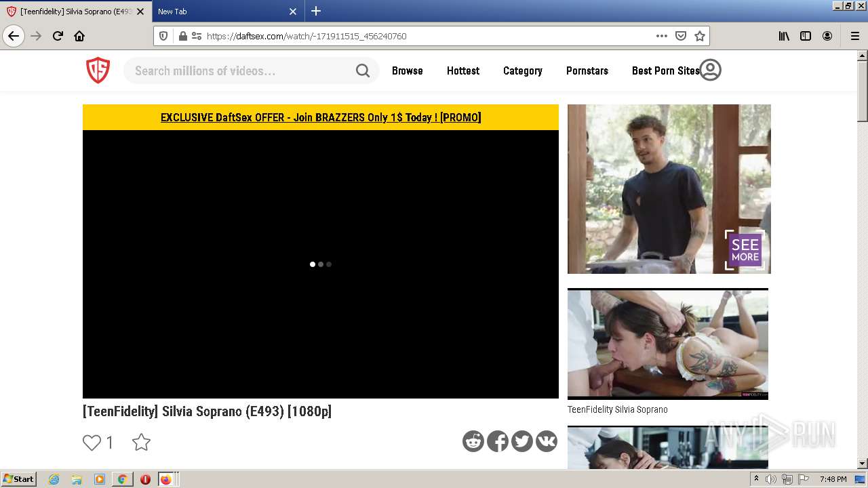
Task: Open Internet Explorer from taskbar
Action: pyautogui.click(x=54, y=479)
